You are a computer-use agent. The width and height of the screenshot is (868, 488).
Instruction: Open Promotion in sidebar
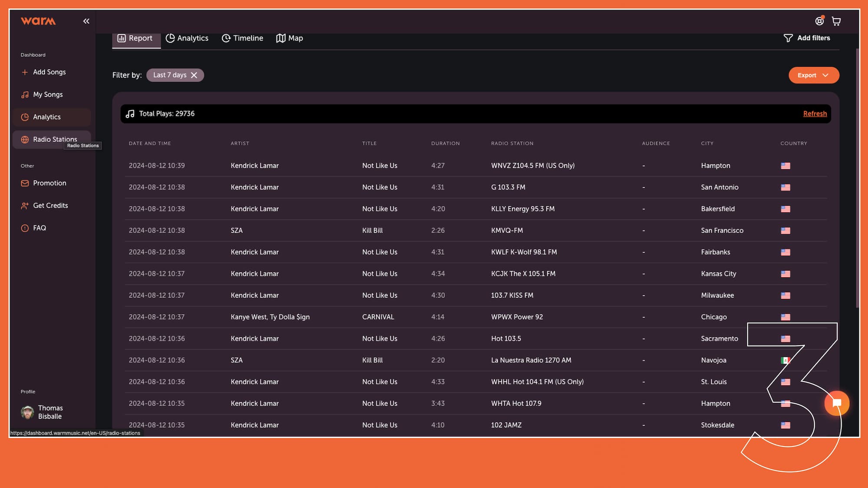coord(51,183)
